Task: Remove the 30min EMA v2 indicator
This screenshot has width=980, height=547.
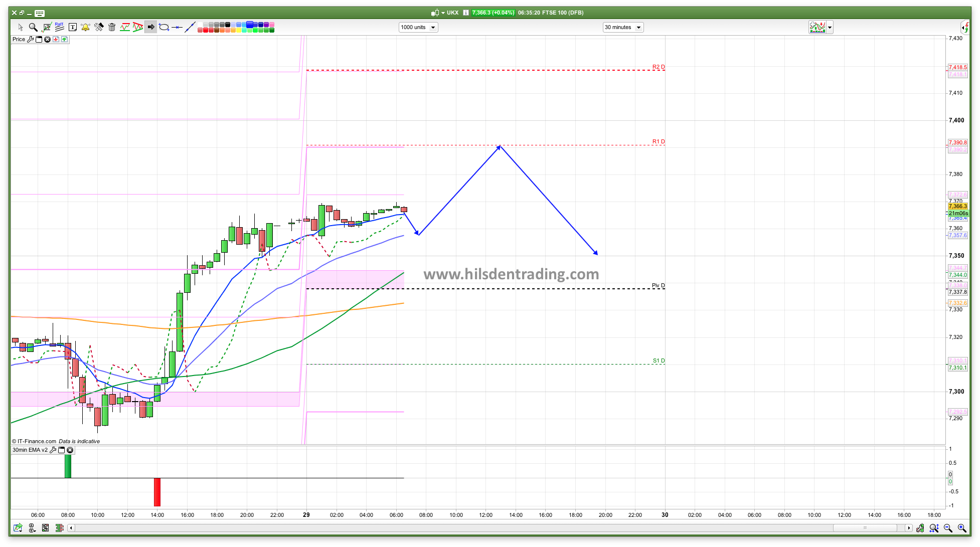Action: (x=70, y=450)
